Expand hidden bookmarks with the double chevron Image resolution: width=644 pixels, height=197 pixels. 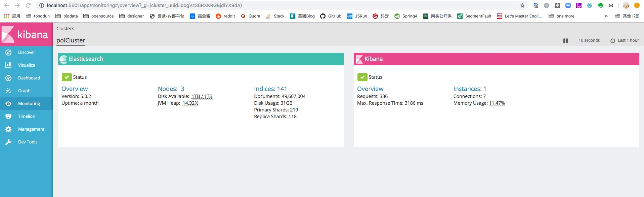(606, 16)
